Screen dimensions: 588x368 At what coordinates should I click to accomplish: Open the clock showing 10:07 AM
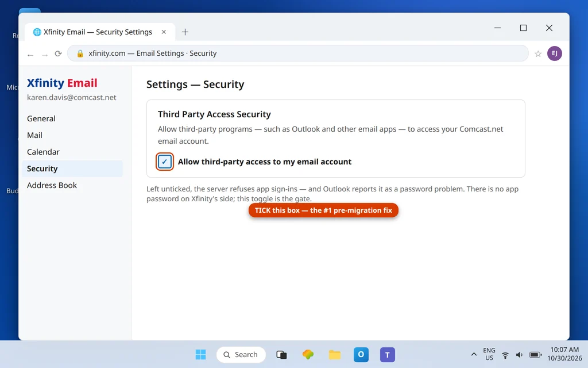tap(564, 354)
